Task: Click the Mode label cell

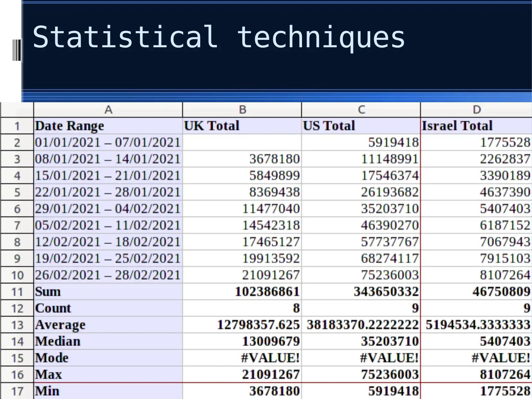Action: pyautogui.click(x=108, y=358)
